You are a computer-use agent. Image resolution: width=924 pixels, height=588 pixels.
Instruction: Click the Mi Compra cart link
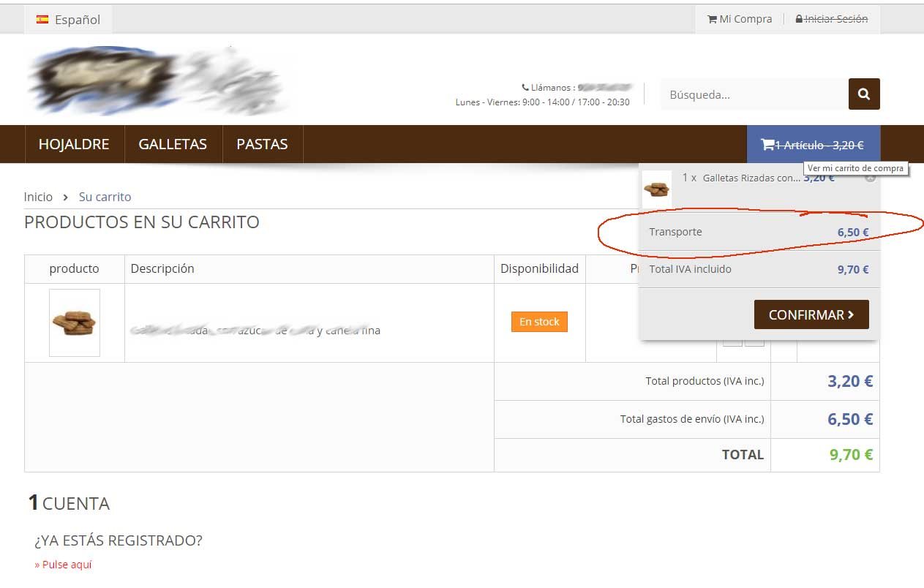740,19
